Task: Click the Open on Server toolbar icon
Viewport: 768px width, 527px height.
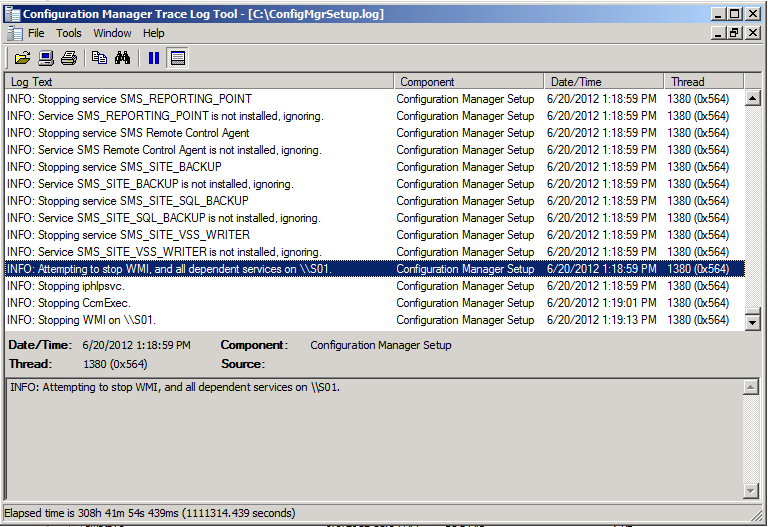Action: (46, 58)
